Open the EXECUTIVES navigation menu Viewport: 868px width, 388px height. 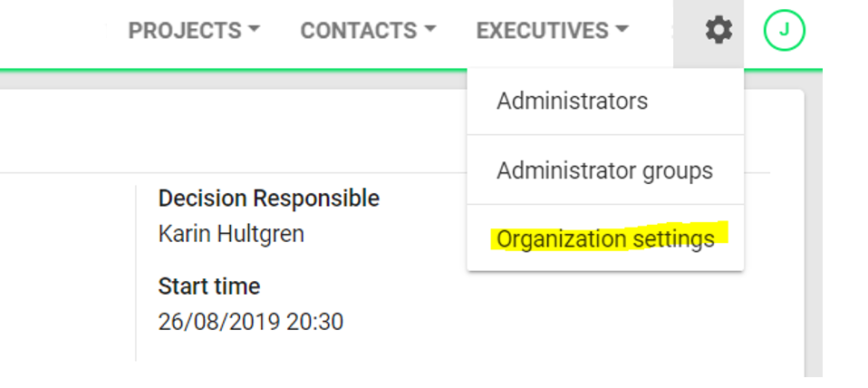553,31
